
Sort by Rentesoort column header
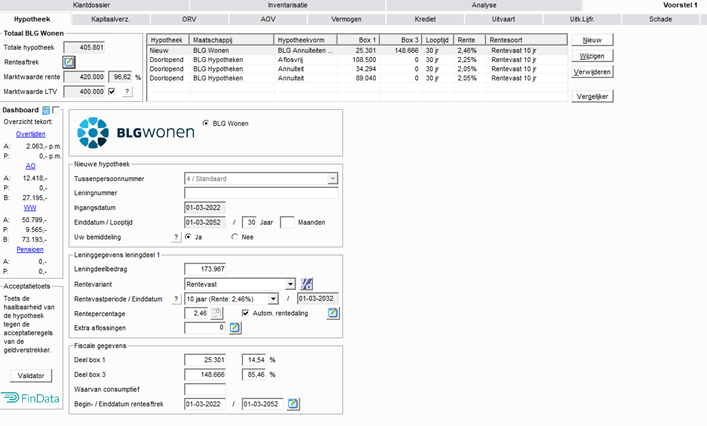pyautogui.click(x=526, y=40)
